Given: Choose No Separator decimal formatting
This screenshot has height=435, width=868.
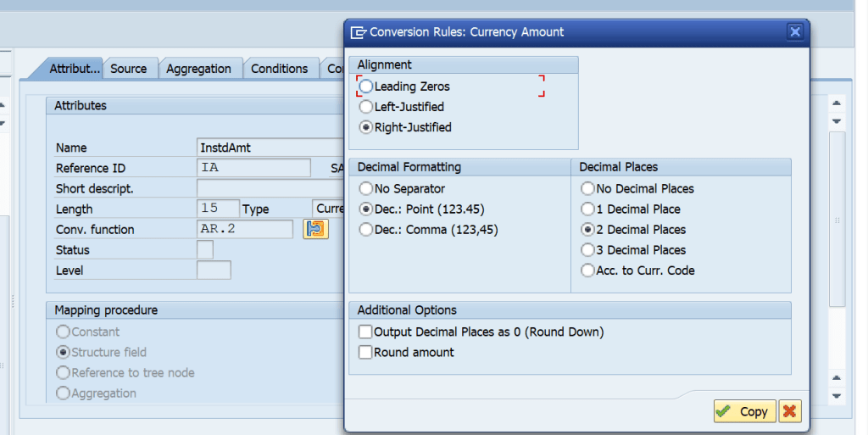Looking at the screenshot, I should click(366, 189).
